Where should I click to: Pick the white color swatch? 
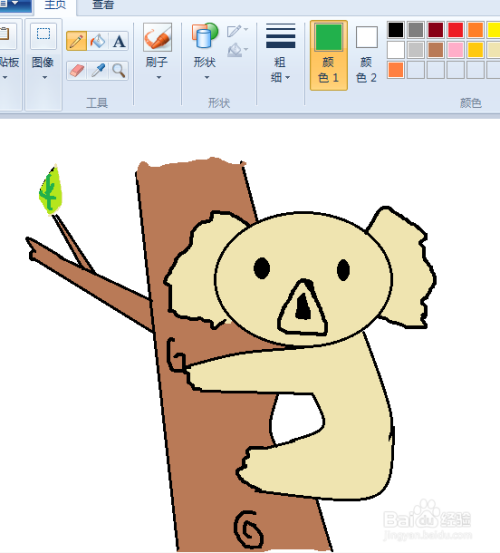pos(396,50)
